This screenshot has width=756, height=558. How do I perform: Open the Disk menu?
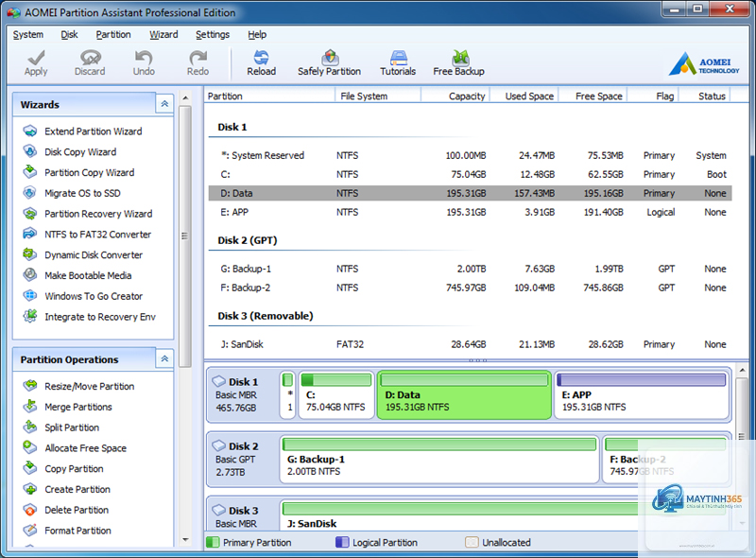(69, 34)
